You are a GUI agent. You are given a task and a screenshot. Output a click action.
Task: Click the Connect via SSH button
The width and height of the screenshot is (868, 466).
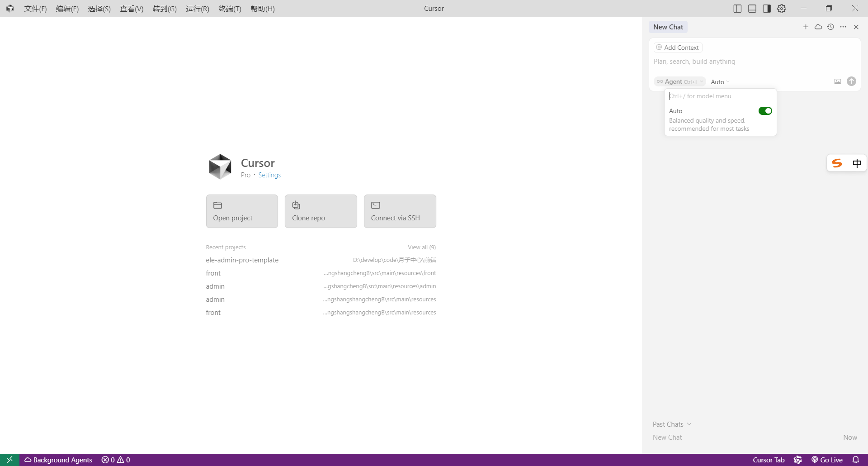click(x=400, y=211)
